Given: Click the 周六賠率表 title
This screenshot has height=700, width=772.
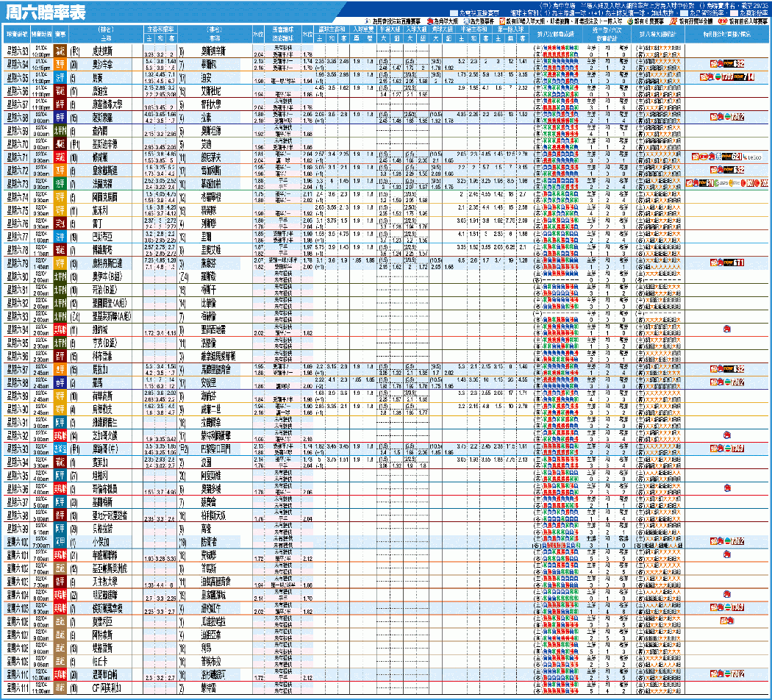Looking at the screenshot, I should coord(46,12).
